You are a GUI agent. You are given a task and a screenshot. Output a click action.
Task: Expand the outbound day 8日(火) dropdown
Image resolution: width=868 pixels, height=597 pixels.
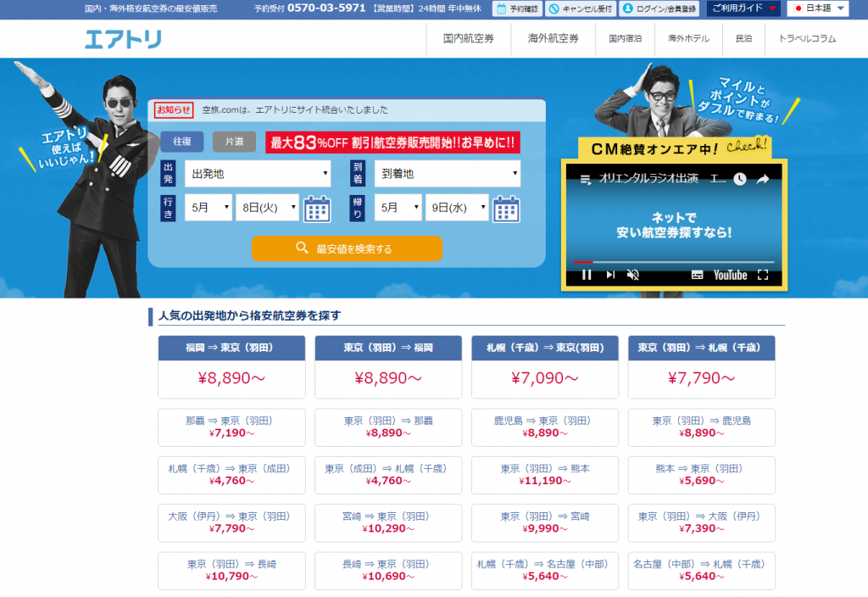click(267, 208)
